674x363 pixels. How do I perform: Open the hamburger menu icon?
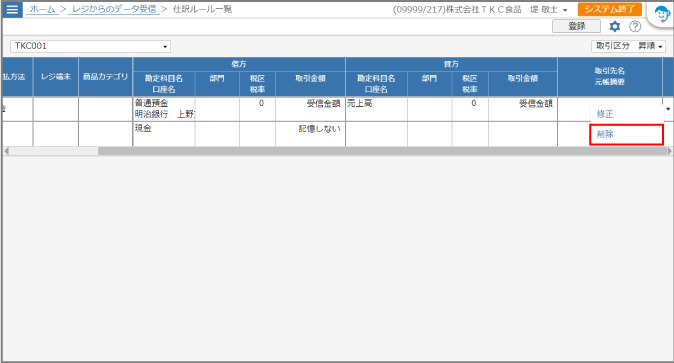(x=12, y=9)
